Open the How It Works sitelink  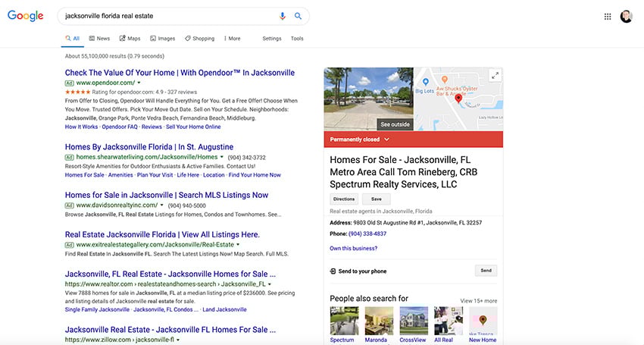click(81, 127)
